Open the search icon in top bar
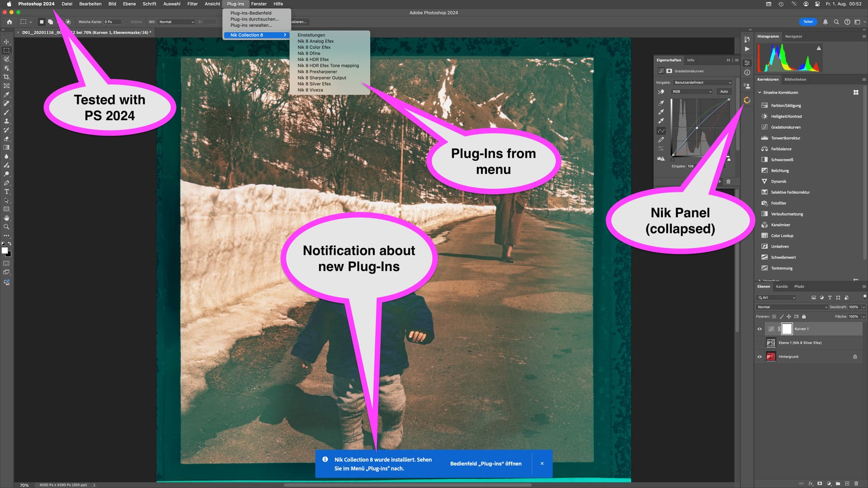 [836, 22]
